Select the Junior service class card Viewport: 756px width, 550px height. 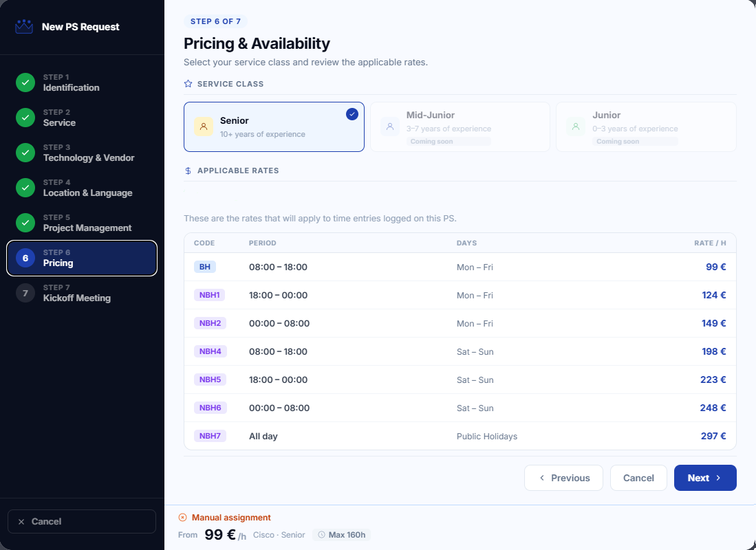[x=646, y=126]
